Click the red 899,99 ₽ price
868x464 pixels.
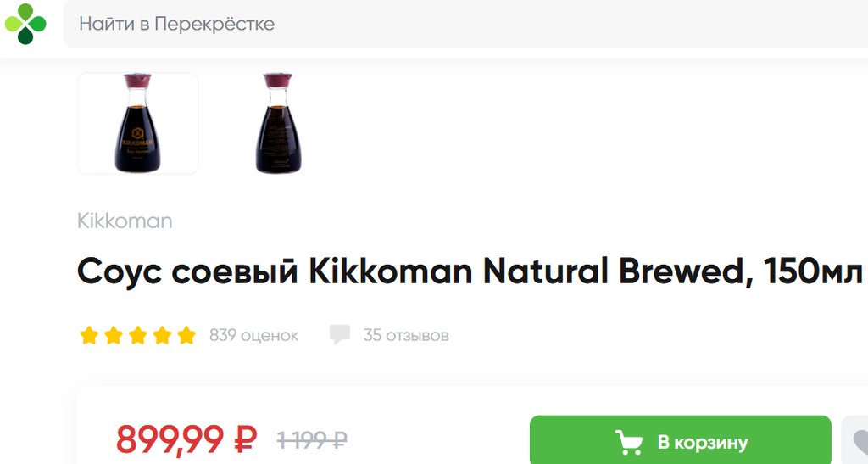point(186,439)
